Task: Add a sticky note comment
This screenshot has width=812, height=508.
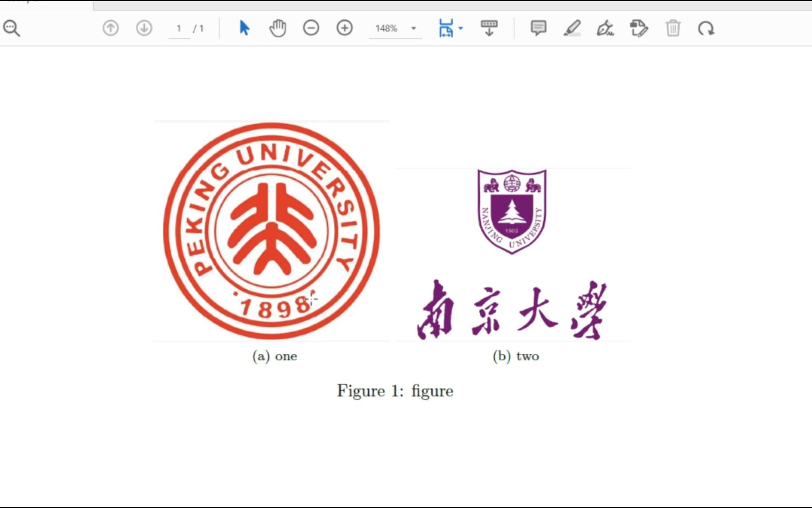Action: pyautogui.click(x=539, y=28)
